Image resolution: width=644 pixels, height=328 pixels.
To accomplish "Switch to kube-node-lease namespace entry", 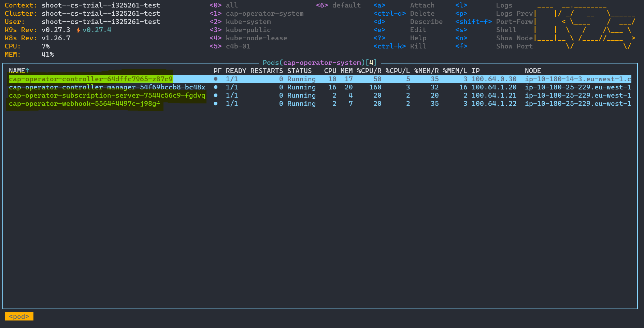I will pyautogui.click(x=248, y=38).
